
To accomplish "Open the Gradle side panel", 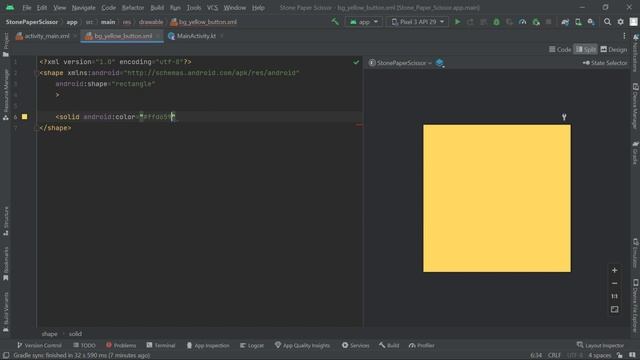I will [x=636, y=153].
